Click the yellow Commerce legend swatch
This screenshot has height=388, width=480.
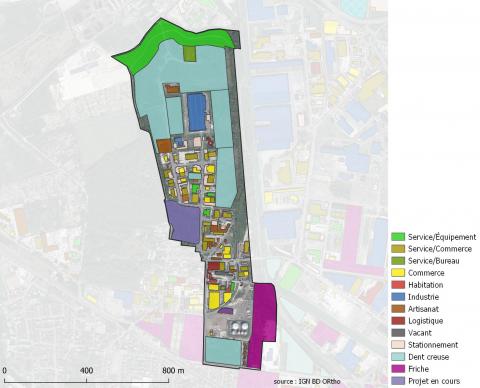coord(398,273)
